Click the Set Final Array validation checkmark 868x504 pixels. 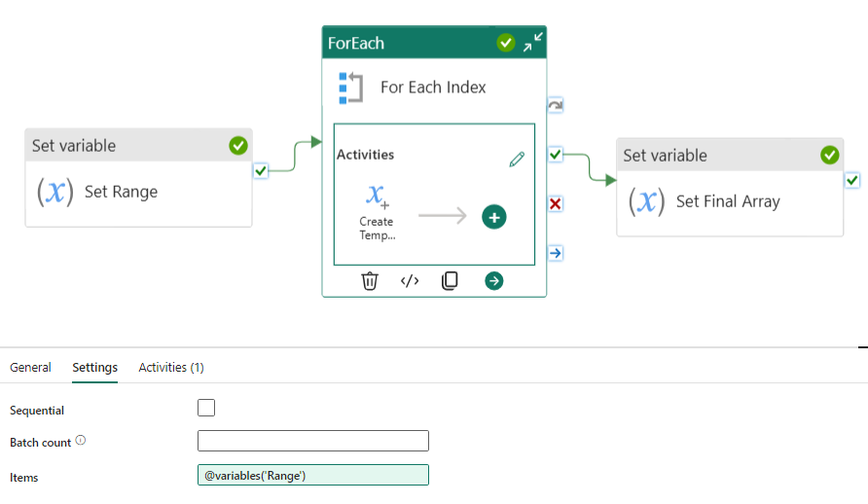(829, 155)
